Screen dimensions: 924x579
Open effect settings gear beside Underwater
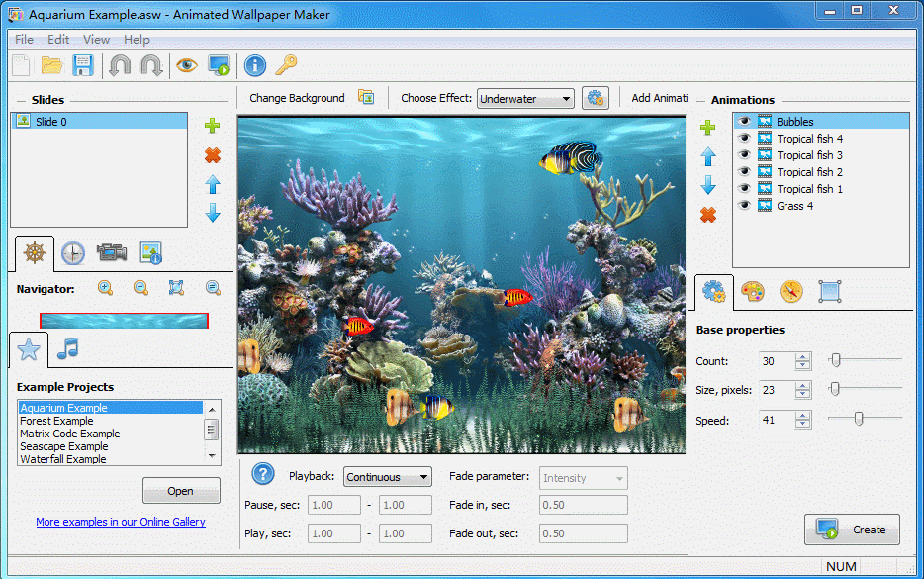(x=595, y=98)
